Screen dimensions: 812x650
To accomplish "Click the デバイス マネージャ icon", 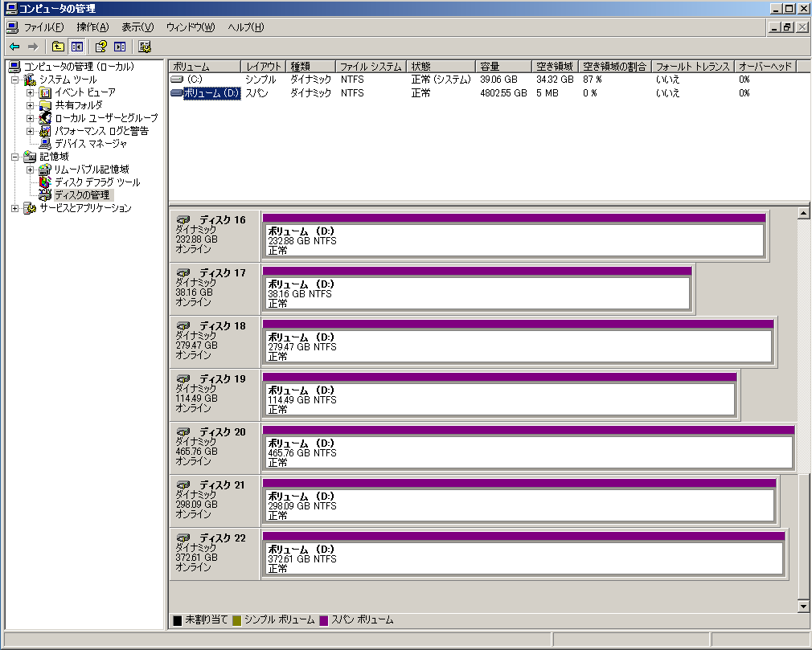I will click(45, 144).
